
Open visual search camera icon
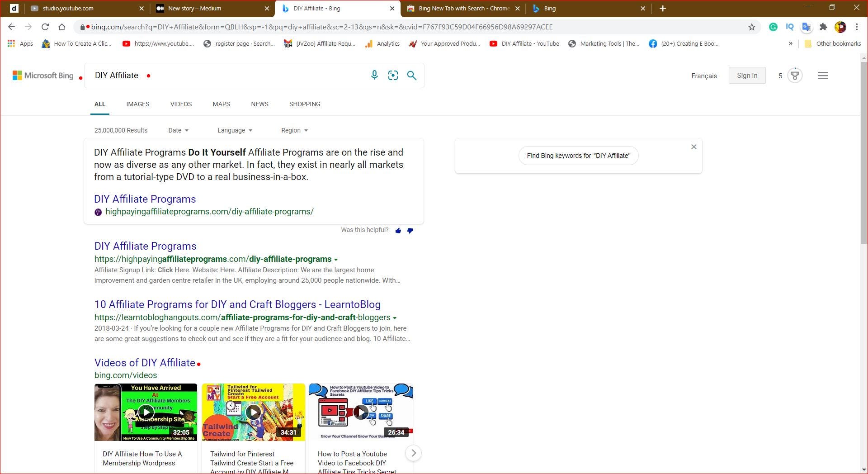(x=393, y=76)
